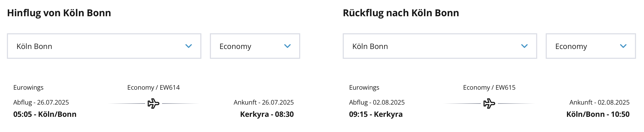Click the Economy / EW614 flight label
Viewport: 644px width, 132px height.
pos(154,88)
